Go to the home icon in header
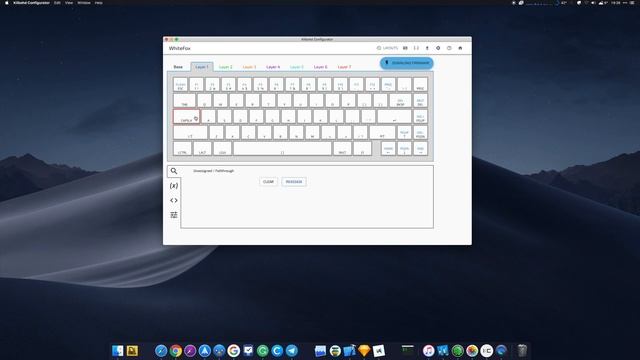Image resolution: width=640 pixels, height=360 pixels. 460,48
